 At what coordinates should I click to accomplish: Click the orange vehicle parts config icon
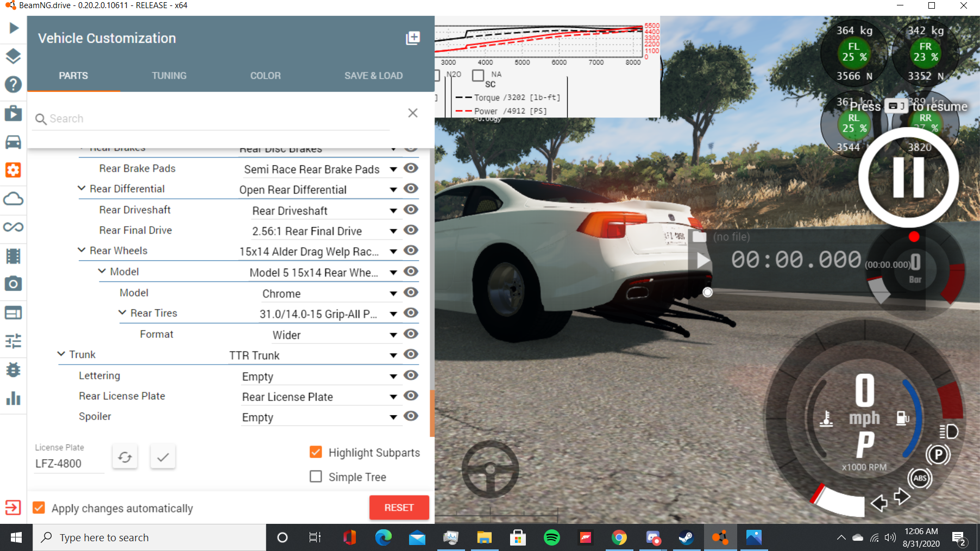click(14, 170)
